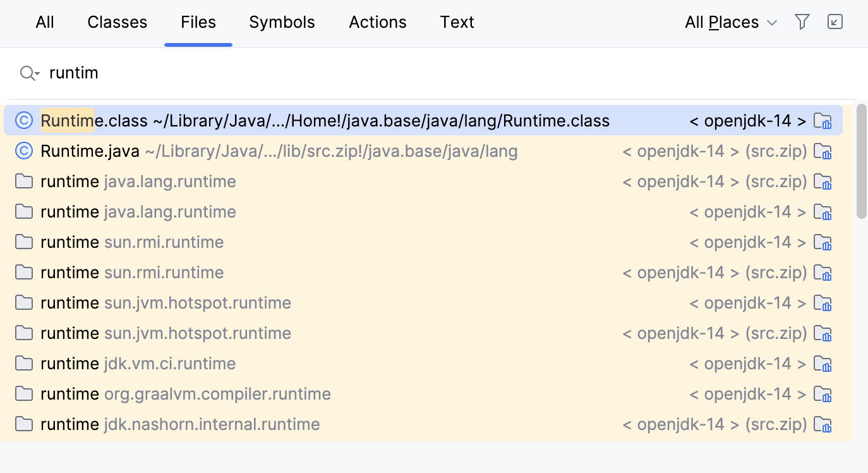
Task: Click the search magnifier history icon
Action: (x=29, y=73)
